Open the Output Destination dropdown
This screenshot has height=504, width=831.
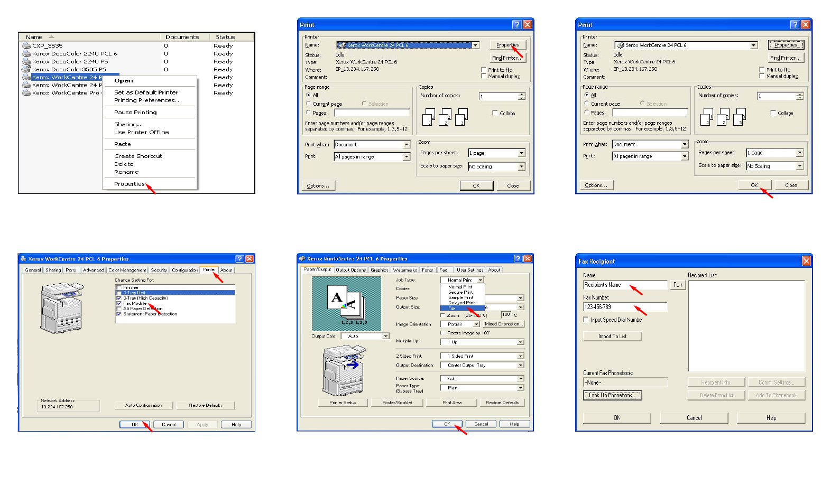click(521, 365)
